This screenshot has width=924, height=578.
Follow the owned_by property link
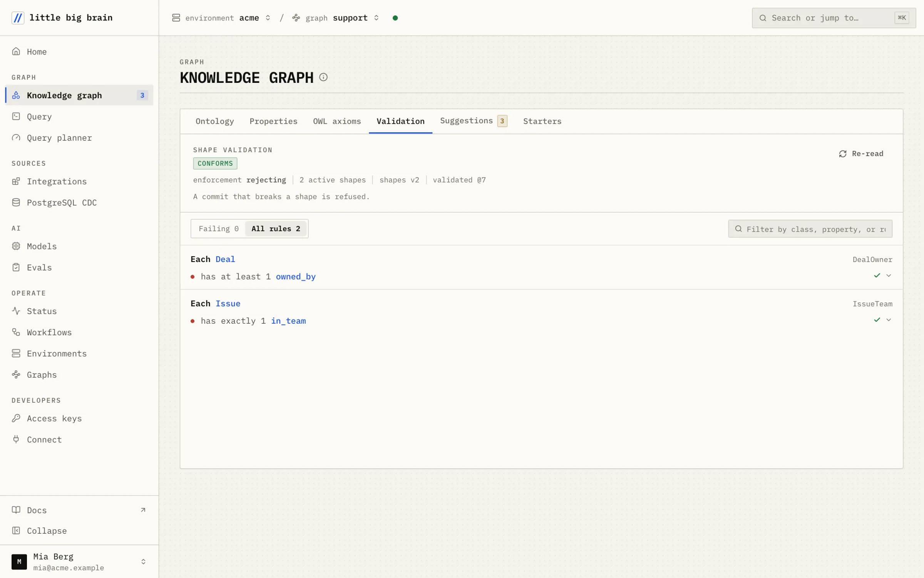coord(296,277)
